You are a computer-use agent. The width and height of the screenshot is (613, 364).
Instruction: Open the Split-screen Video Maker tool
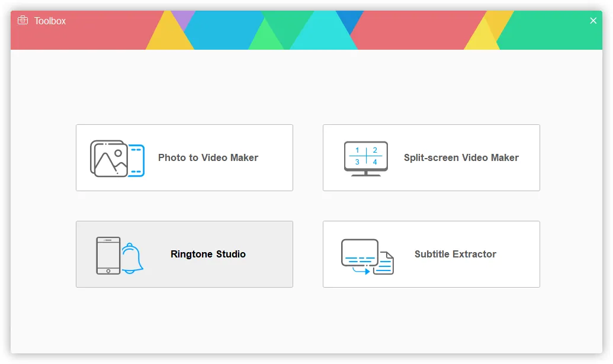click(431, 157)
